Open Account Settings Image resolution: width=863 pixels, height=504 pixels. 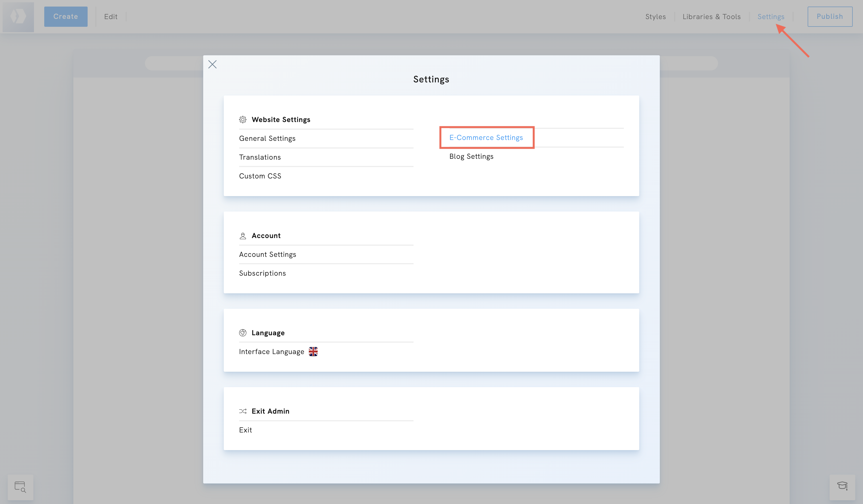[x=267, y=254]
